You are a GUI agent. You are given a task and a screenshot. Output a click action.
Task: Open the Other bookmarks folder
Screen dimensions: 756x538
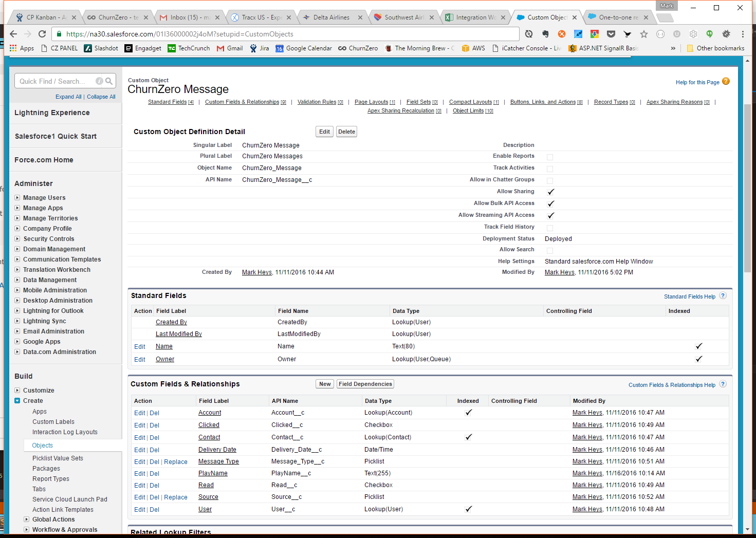click(715, 48)
